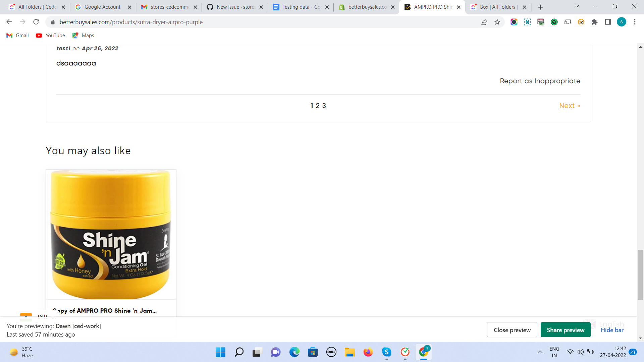Bookmark this page with star icon

point(497,22)
